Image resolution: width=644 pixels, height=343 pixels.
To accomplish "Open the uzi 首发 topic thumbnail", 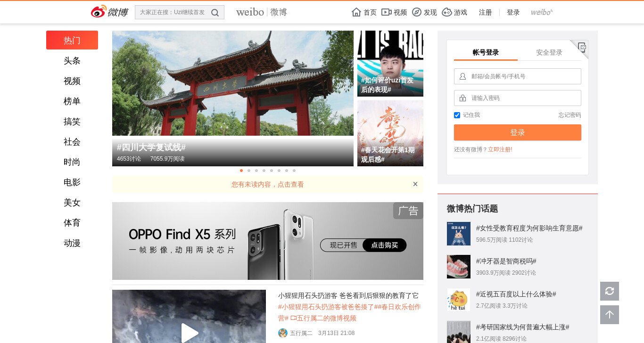I will (390, 64).
